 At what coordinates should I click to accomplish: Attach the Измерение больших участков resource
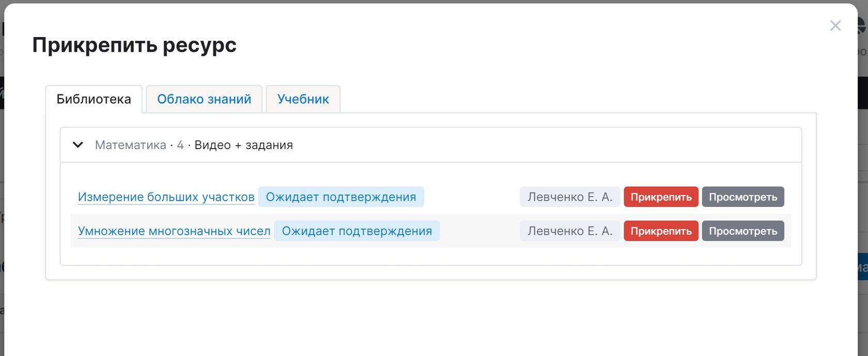[x=661, y=197]
